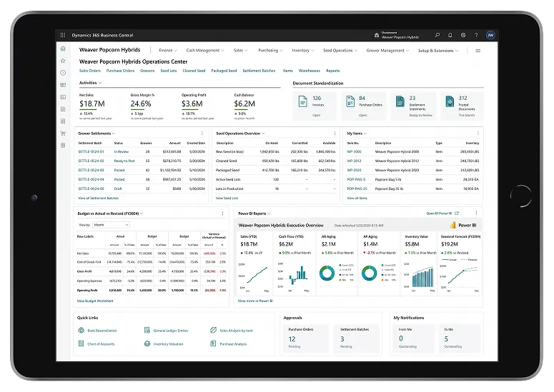Click the AR Aging donut chart
The image size is (554, 392).
(x=327, y=273)
